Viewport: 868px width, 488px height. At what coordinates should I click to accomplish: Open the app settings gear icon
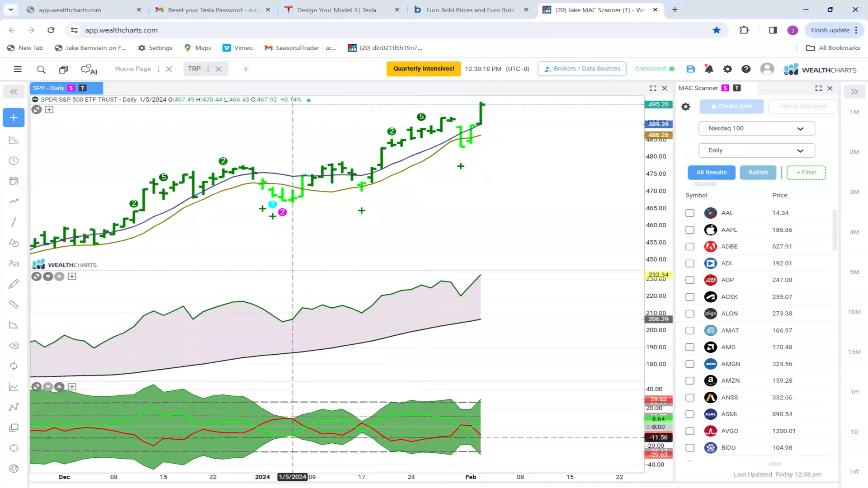(x=727, y=69)
